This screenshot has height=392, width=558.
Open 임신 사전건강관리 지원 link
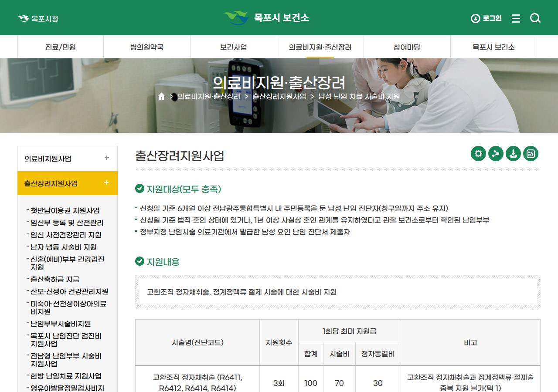66,235
